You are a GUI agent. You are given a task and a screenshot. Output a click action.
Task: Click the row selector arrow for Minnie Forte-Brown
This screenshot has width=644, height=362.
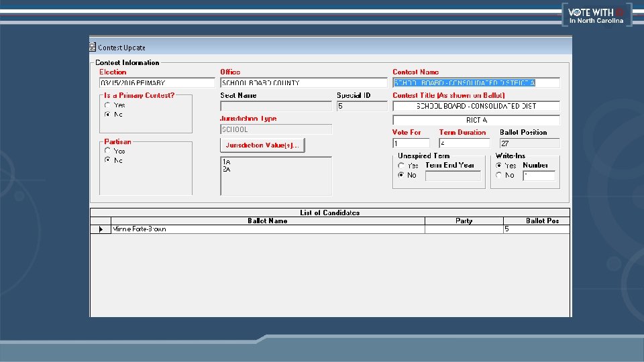tap(101, 229)
